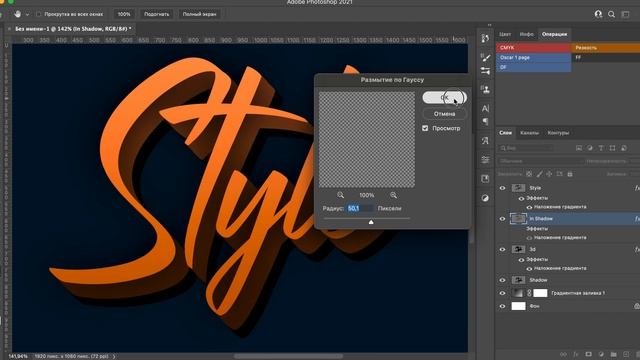Click the Подогнать fit screen button
This screenshot has width=640, height=360.
(x=156, y=14)
